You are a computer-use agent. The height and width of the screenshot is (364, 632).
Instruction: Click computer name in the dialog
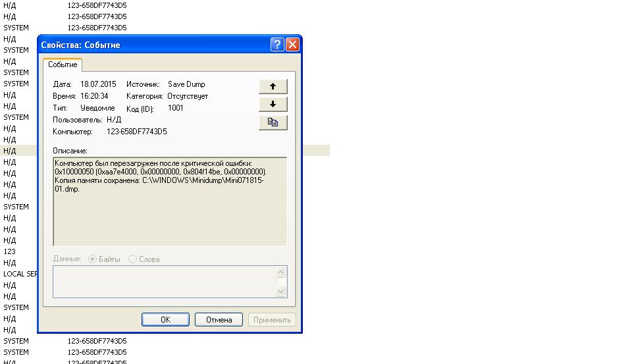pos(137,132)
